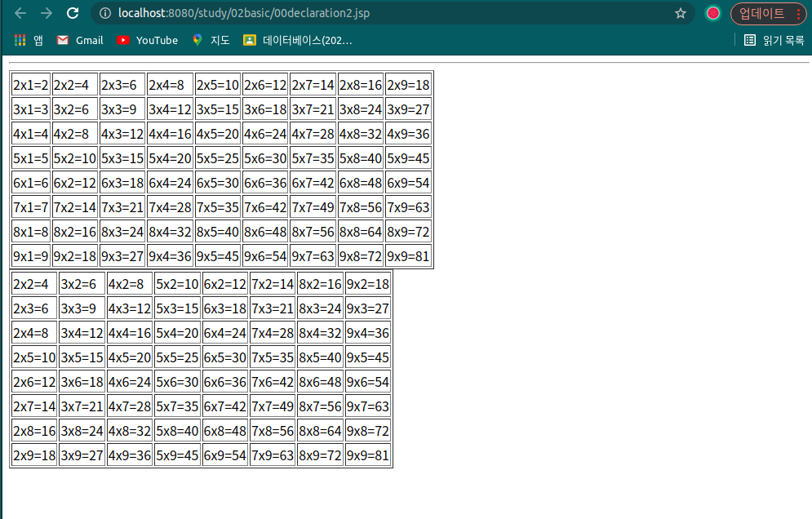Open the Gmail bookmark
The height and width of the screenshot is (519, 812).
click(80, 40)
